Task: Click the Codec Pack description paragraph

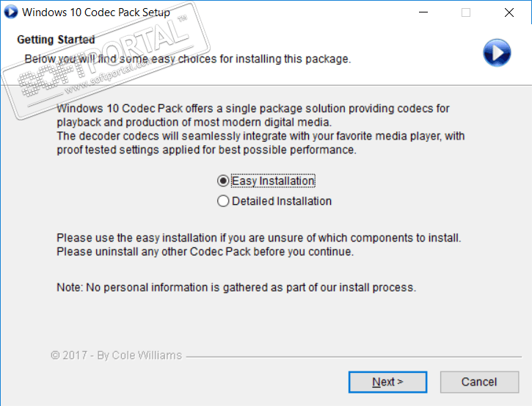Action: coord(260,129)
